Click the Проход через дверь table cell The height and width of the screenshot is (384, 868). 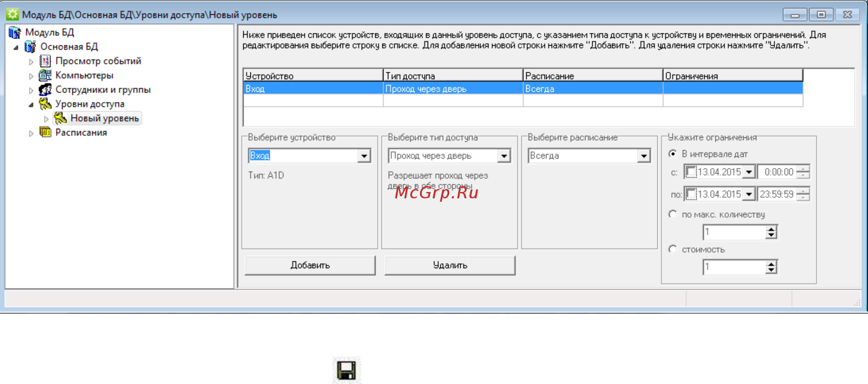point(453,88)
